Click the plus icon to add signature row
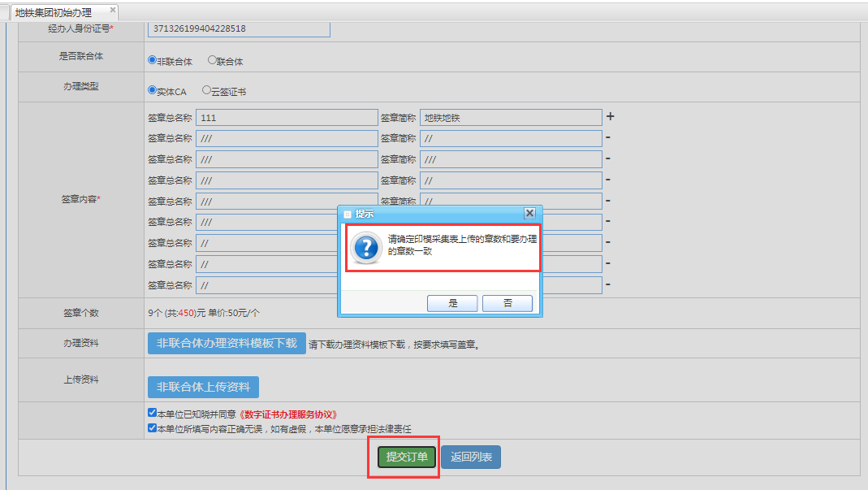 click(610, 117)
